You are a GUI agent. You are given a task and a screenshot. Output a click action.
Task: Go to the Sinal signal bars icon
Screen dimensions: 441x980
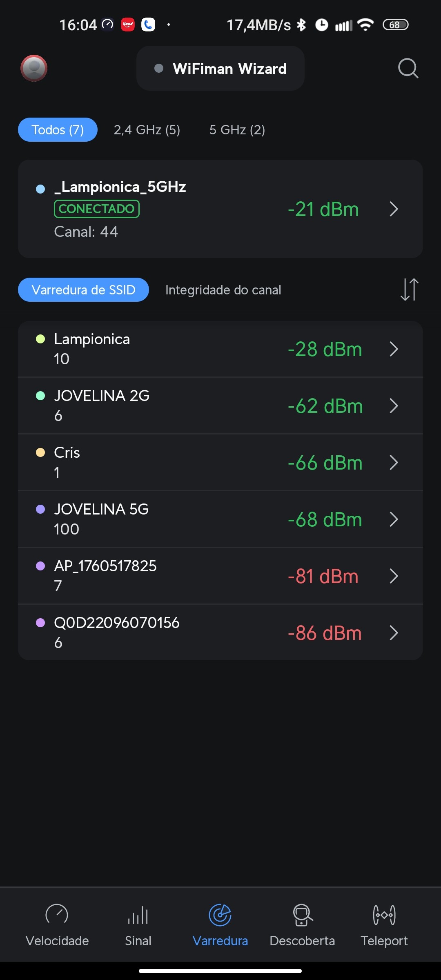[x=138, y=915]
